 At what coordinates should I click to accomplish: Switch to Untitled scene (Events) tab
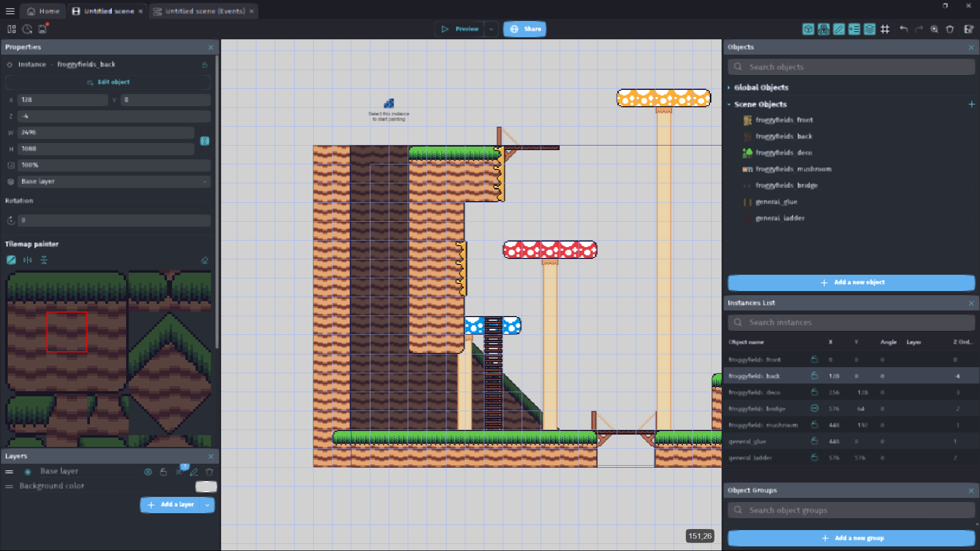(x=204, y=11)
